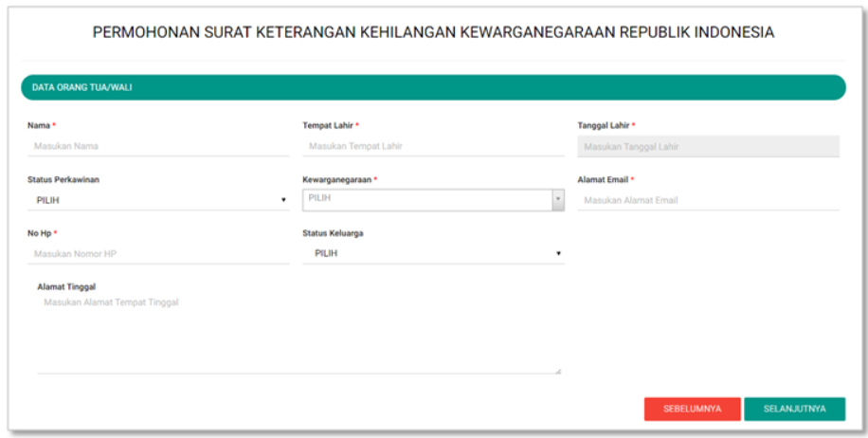Screen dimensions: 868x438
Task: Click the Nama field label
Action: point(39,125)
